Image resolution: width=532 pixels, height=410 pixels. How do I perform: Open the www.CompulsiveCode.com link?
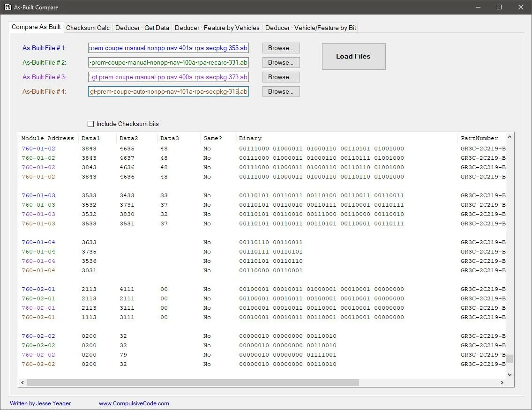coord(134,403)
